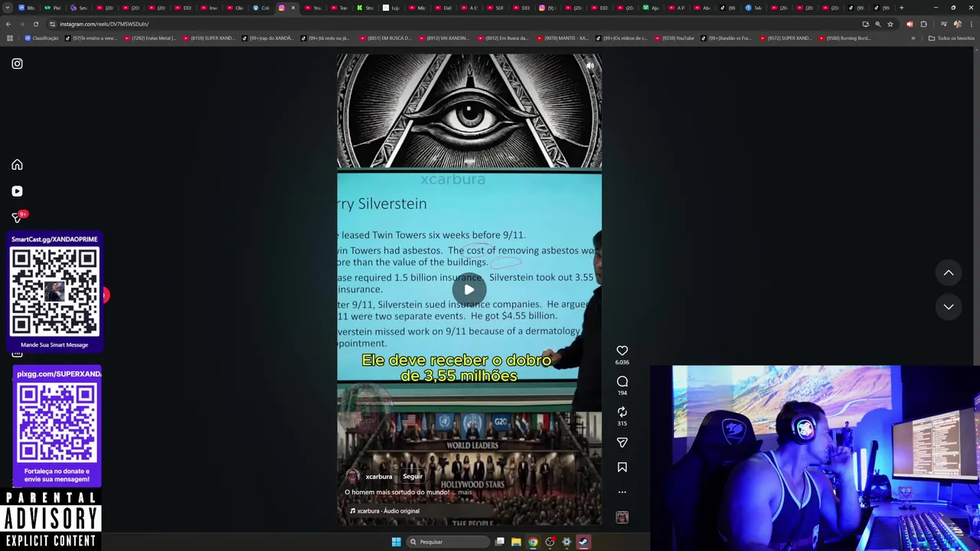980x551 pixels.
Task: Save the reel with the bookmark icon
Action: (x=622, y=467)
